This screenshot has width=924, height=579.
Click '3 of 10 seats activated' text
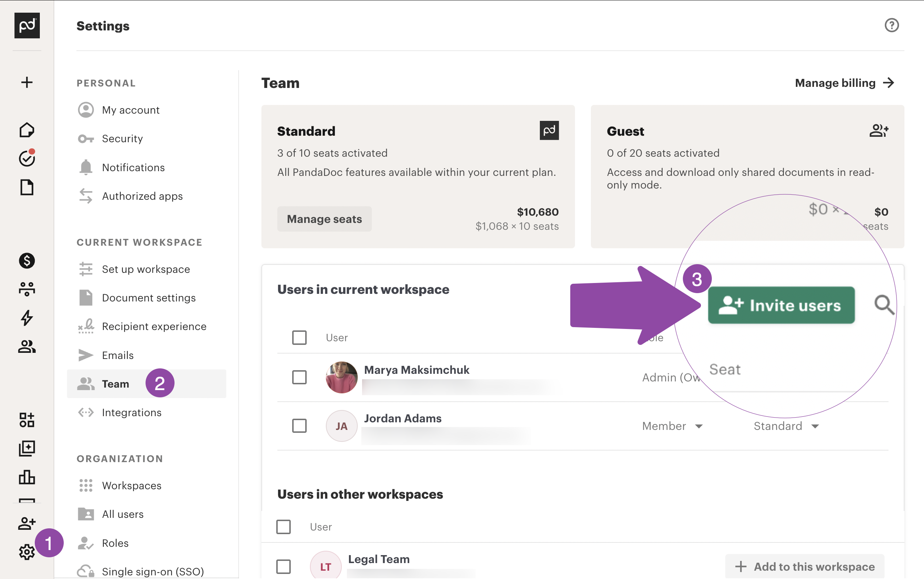[332, 153]
